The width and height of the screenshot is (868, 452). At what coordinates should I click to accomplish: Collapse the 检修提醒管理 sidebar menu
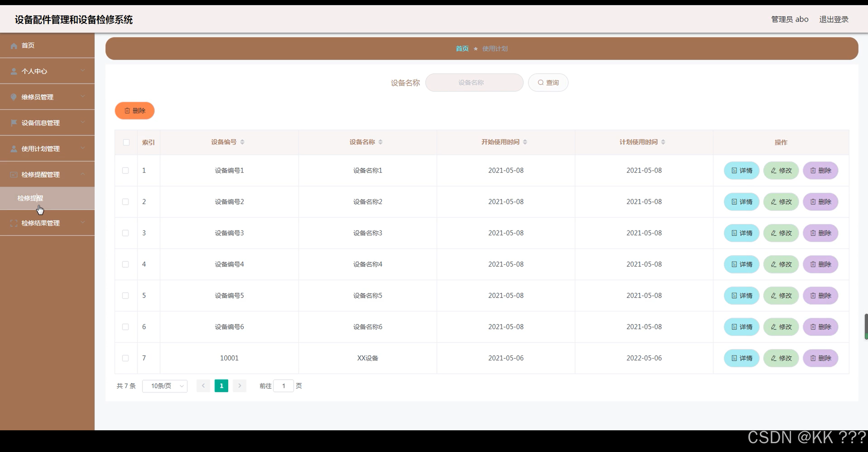pyautogui.click(x=47, y=175)
